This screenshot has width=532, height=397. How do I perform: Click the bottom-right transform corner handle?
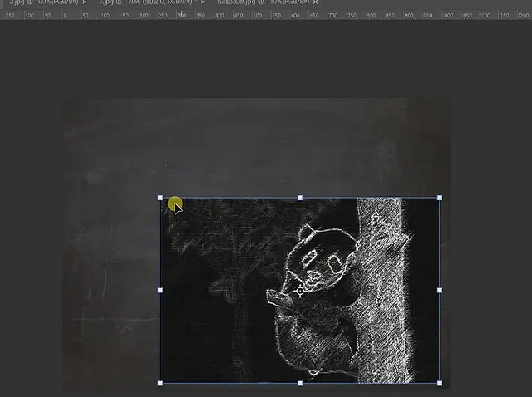click(x=440, y=383)
